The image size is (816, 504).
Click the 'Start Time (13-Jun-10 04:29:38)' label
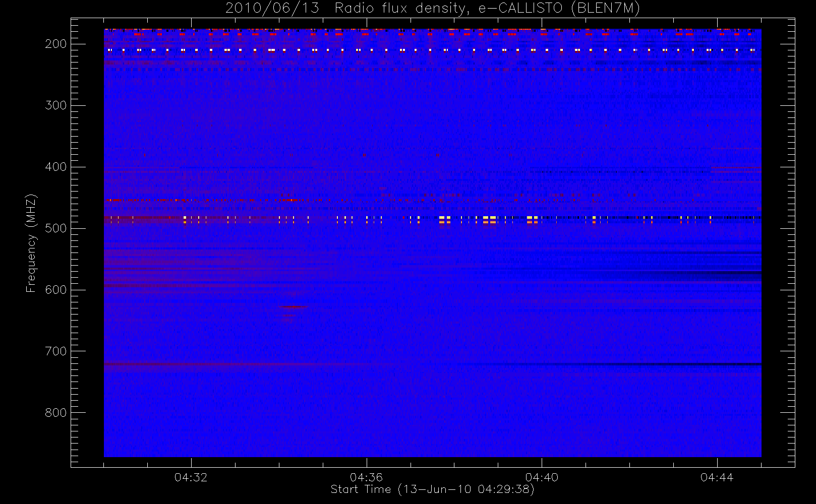coord(432,489)
